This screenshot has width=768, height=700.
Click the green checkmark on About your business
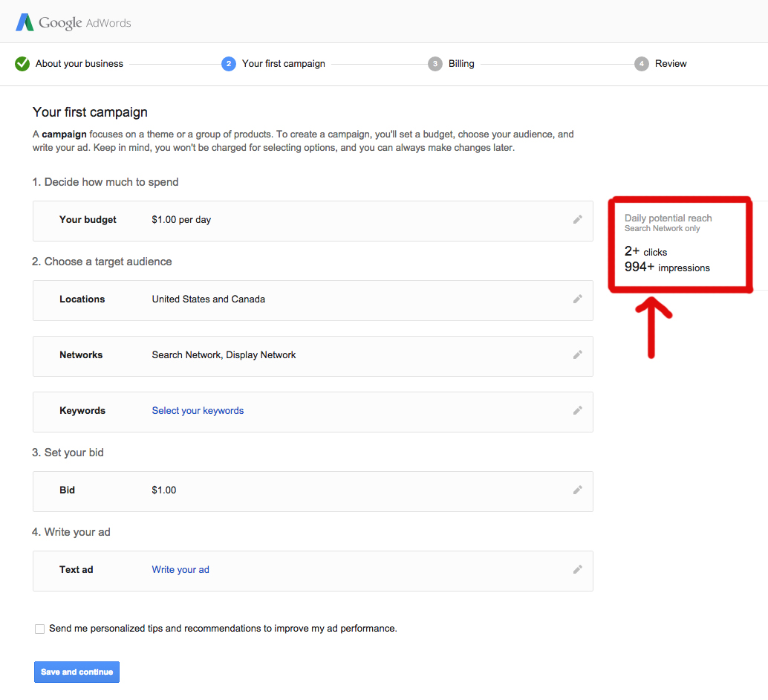click(x=22, y=63)
